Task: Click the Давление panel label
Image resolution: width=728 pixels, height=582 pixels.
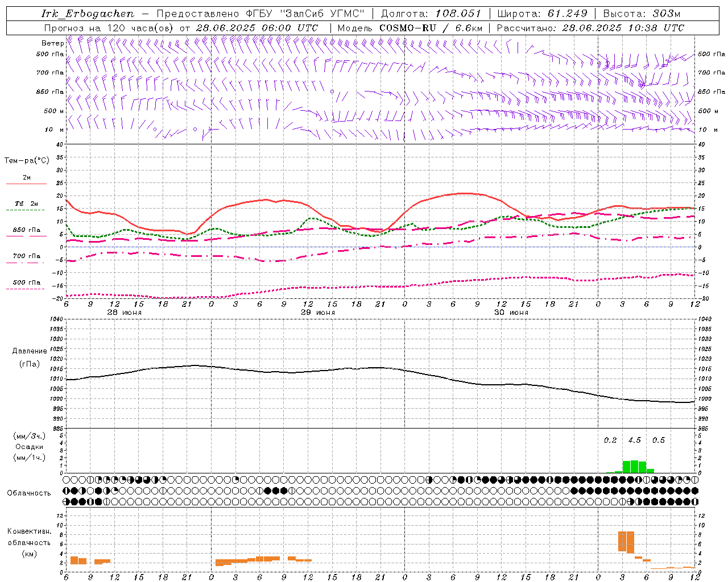Action: click(28, 351)
